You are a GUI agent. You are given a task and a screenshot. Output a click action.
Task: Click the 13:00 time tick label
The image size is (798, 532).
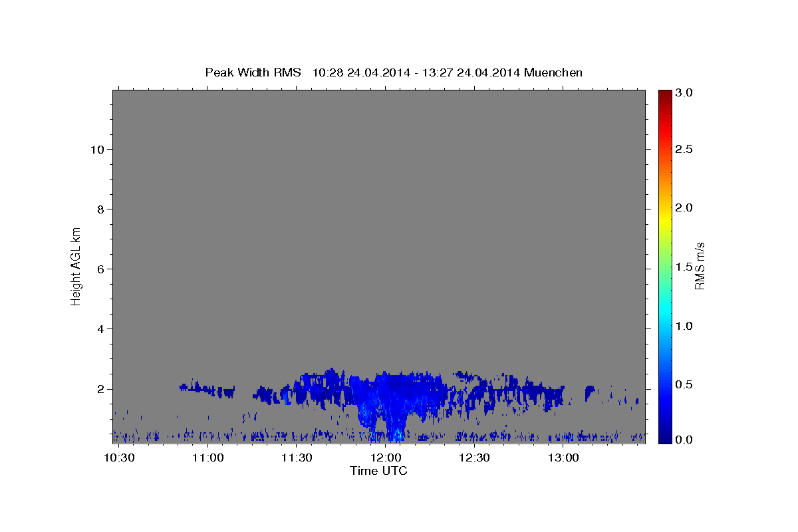tap(563, 458)
